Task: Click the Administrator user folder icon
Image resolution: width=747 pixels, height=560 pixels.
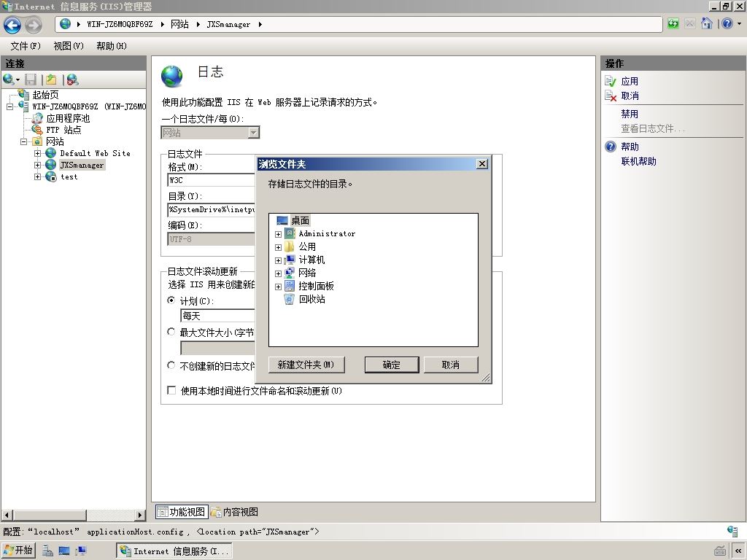Action: click(x=290, y=233)
